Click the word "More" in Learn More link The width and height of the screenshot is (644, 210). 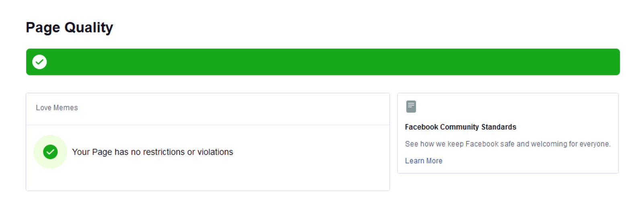coord(434,161)
